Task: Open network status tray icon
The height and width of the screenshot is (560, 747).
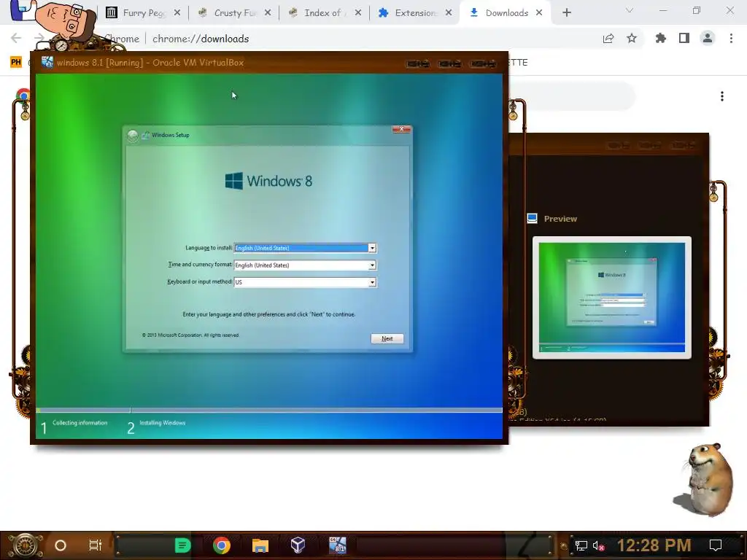Action: pos(581,545)
